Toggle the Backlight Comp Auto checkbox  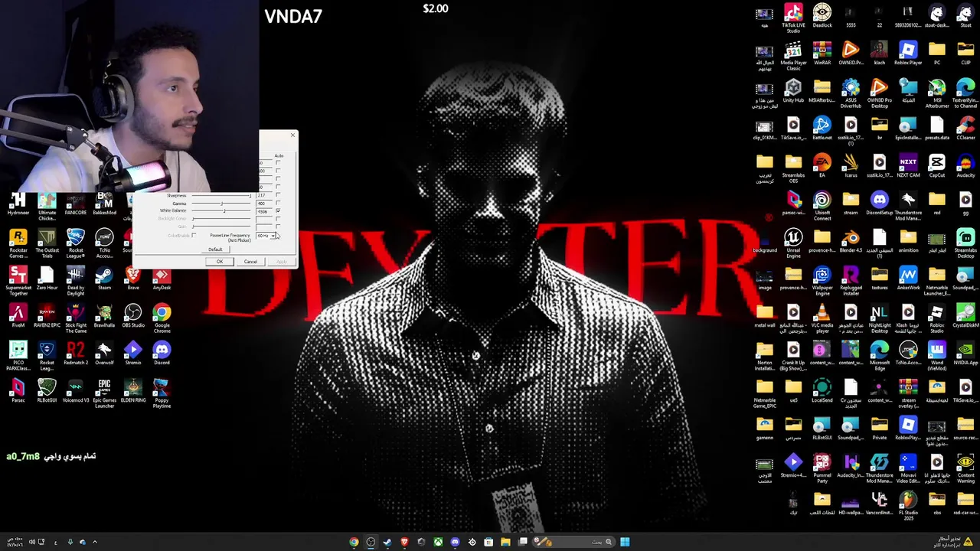(x=278, y=218)
